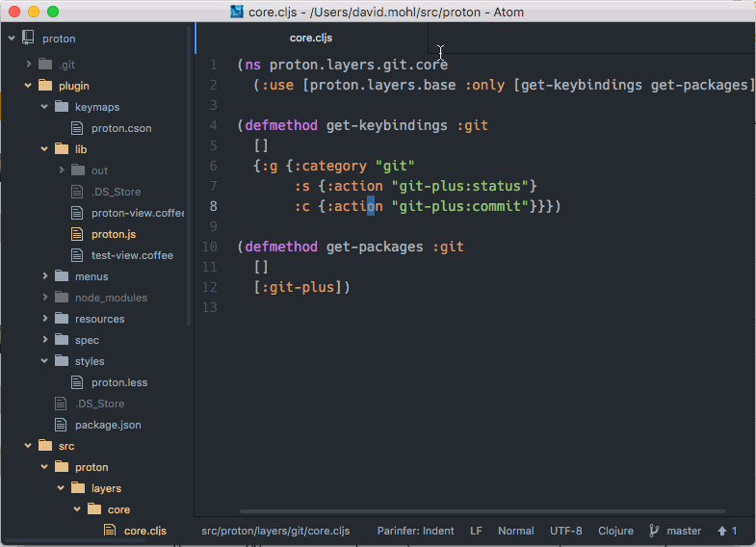The height and width of the screenshot is (547, 756).
Task: Click the out folder icon
Action: tap(78, 170)
